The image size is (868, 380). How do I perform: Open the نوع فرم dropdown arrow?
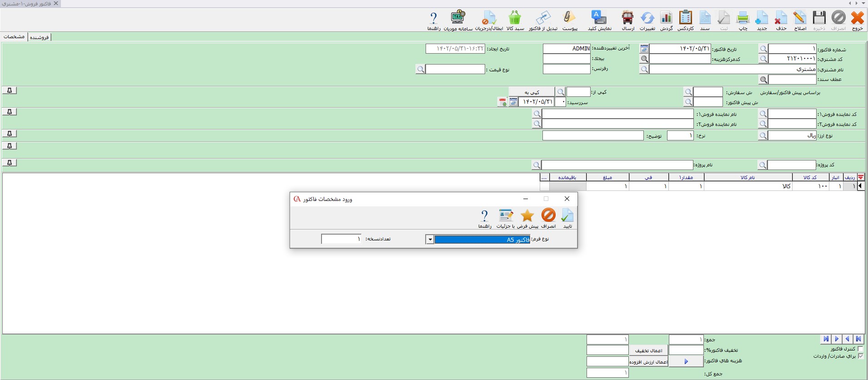click(x=430, y=240)
